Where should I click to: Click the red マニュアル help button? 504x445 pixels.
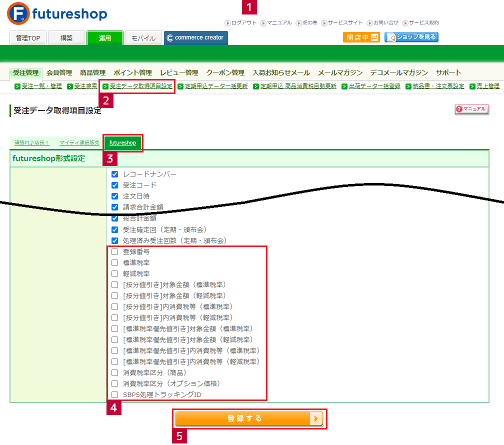472,109
